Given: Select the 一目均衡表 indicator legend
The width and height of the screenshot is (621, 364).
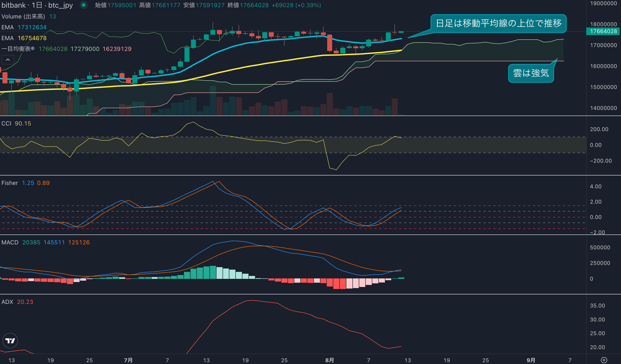Looking at the screenshot, I should pyautogui.click(x=18, y=49).
